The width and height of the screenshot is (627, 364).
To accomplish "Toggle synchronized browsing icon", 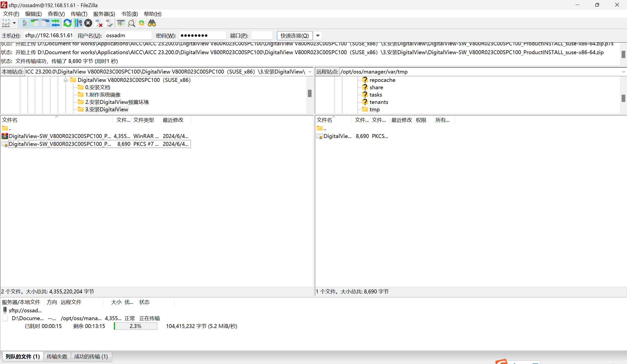I will coord(142,23).
